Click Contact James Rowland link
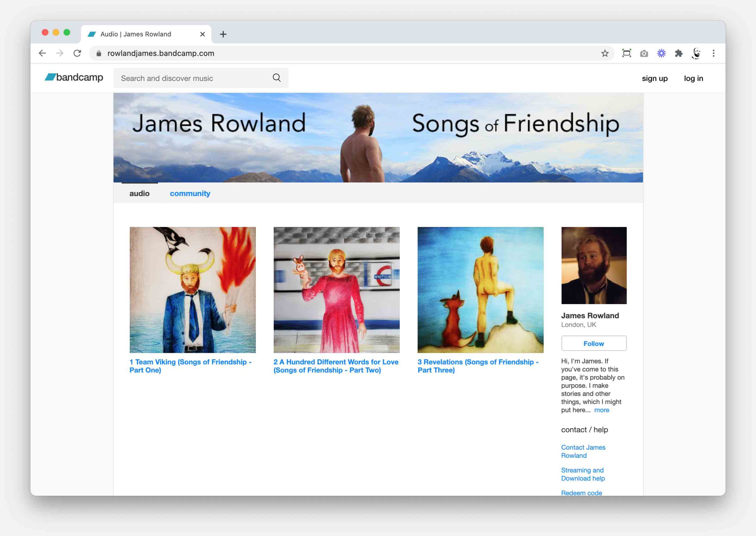This screenshot has width=756, height=536. coord(583,451)
